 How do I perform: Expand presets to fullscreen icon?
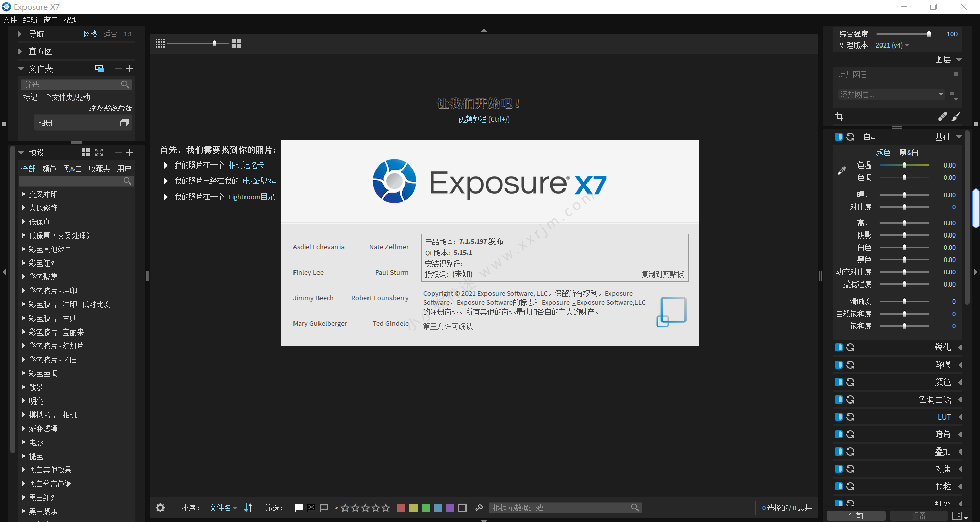(99, 152)
